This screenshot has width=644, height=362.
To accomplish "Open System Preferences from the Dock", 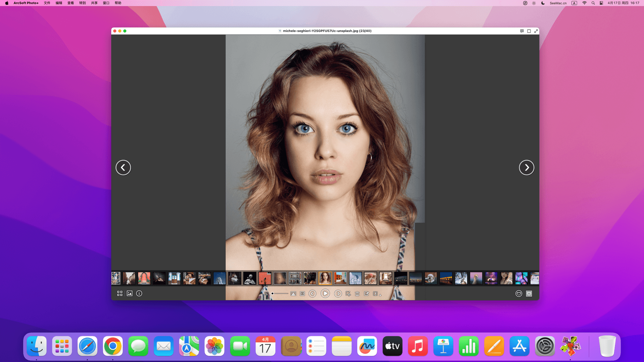I will pyautogui.click(x=545, y=346).
